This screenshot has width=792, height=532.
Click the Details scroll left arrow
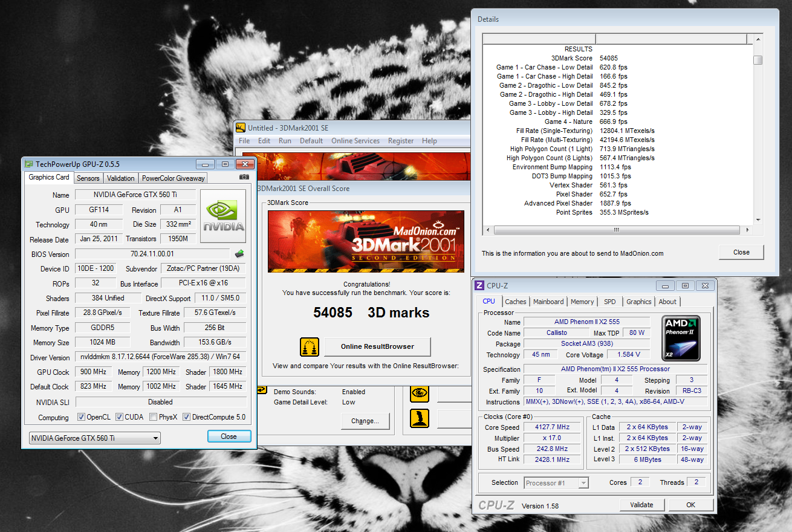pyautogui.click(x=487, y=230)
